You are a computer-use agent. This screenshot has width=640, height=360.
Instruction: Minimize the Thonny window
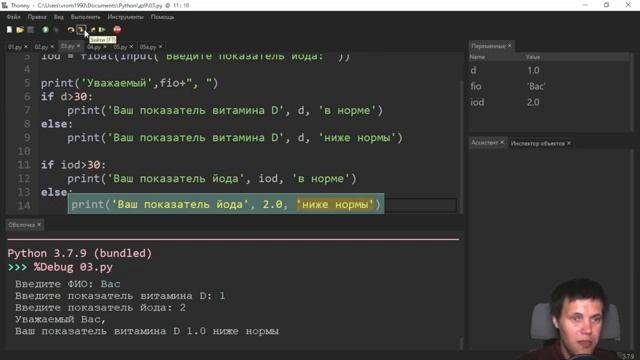click(x=585, y=5)
